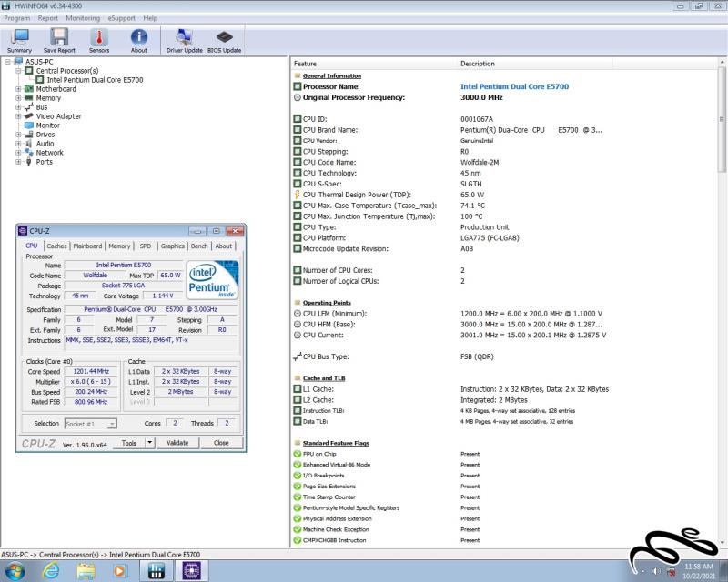728x582 pixels.
Task: Open BIOS Update chip icon
Action: pos(224,40)
